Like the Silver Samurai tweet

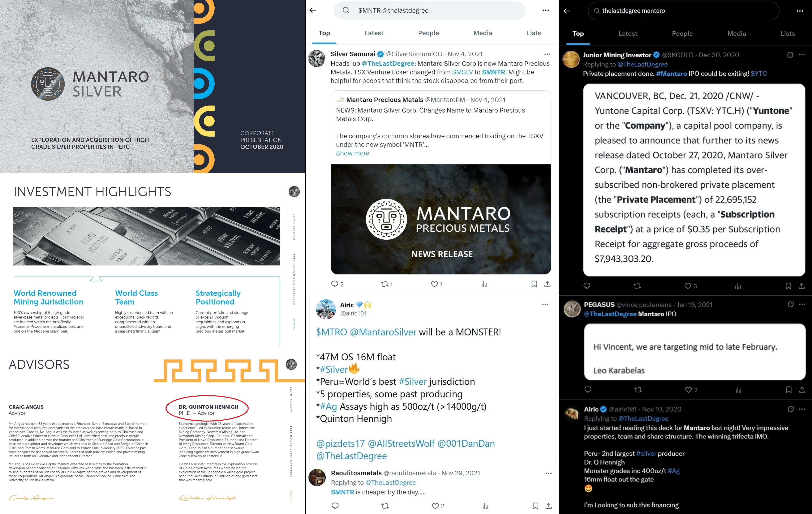pyautogui.click(x=435, y=284)
